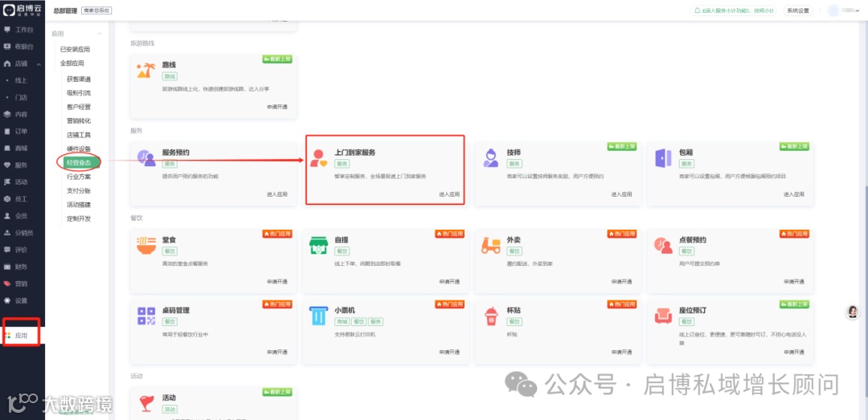Click the 商家总后台 tag
The height and width of the screenshot is (420, 868).
(96, 10)
